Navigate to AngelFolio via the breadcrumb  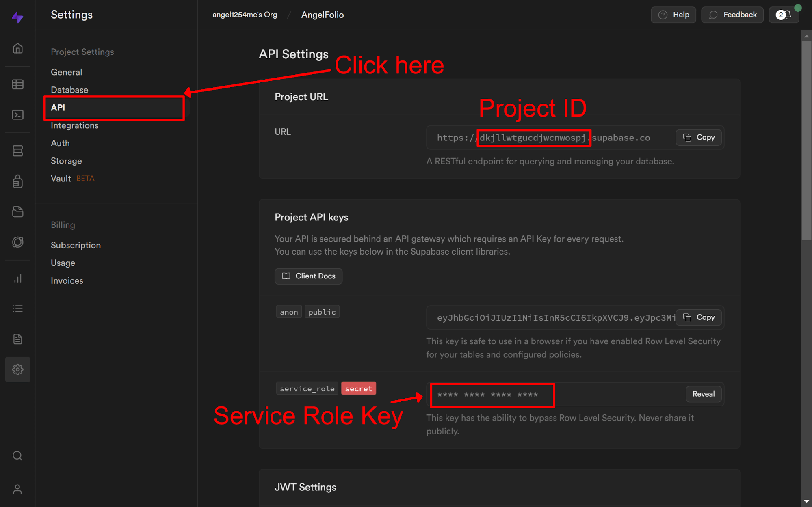pyautogui.click(x=322, y=15)
